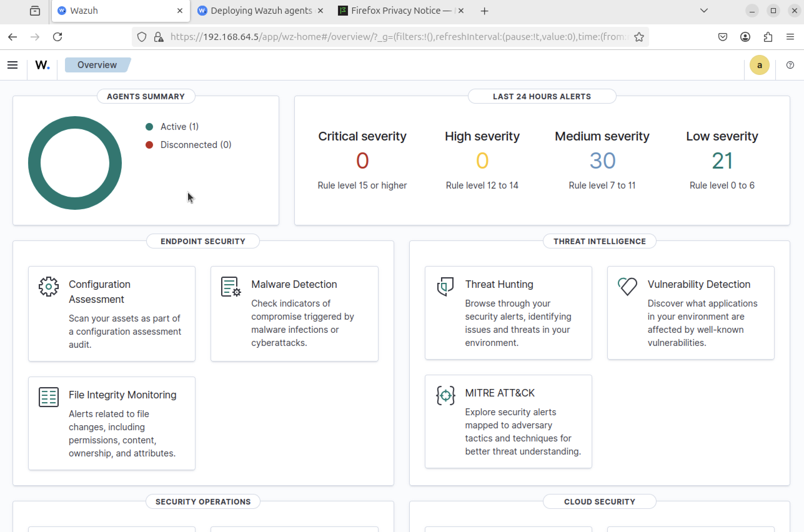This screenshot has width=804, height=532.
Task: Expand the Firefox list all tabs chevron
Action: pyautogui.click(x=704, y=11)
